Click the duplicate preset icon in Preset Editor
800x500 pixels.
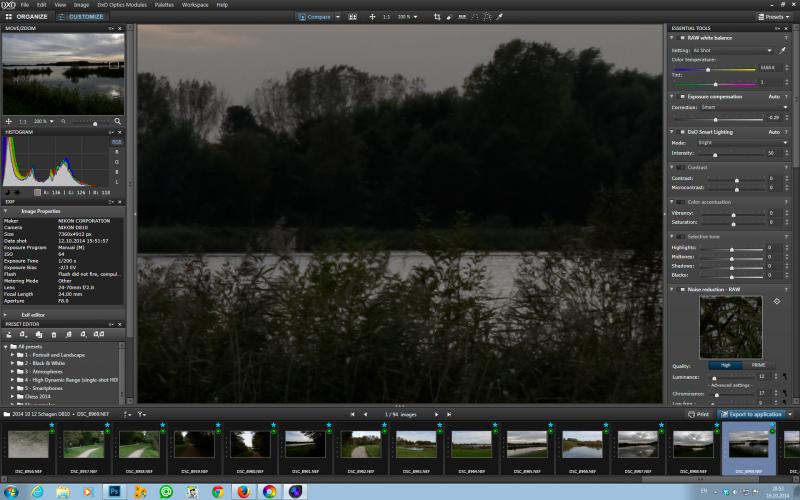click(39, 334)
